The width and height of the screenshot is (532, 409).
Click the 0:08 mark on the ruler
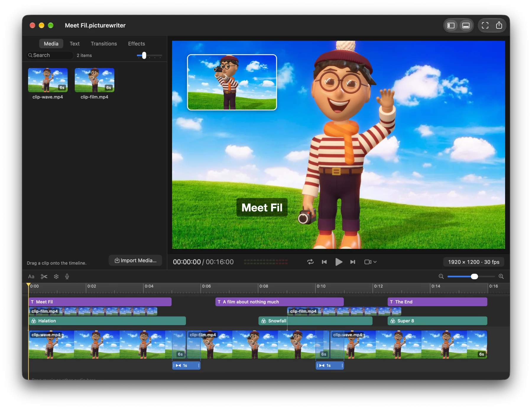(264, 286)
